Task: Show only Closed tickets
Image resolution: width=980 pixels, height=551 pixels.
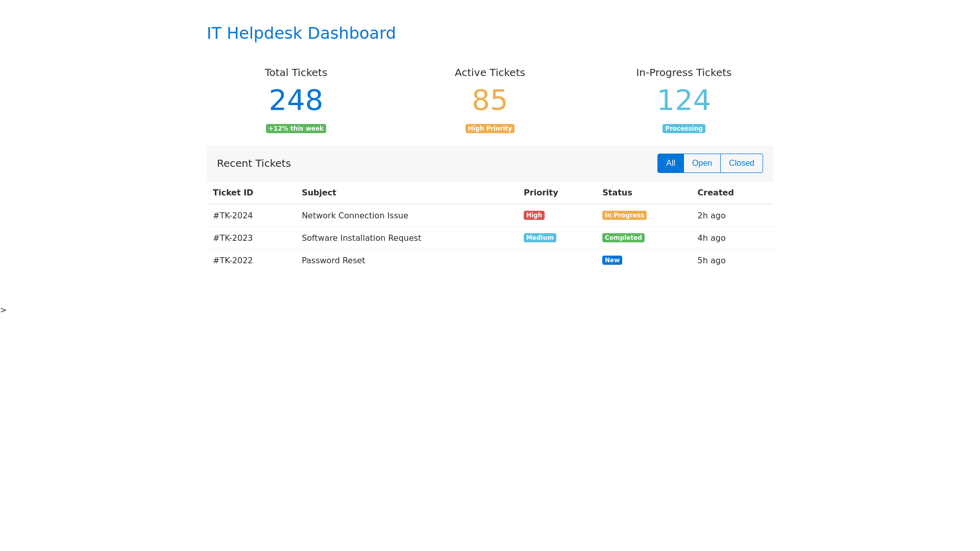Action: point(741,163)
